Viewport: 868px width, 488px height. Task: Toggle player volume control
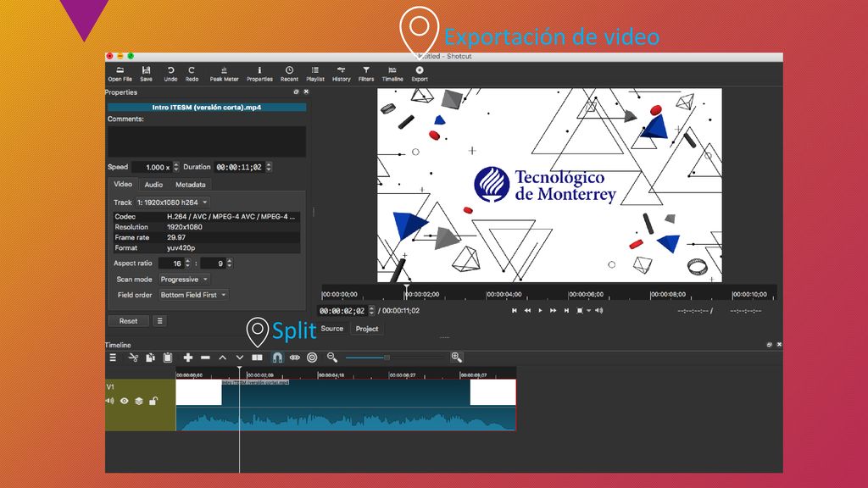(599, 311)
